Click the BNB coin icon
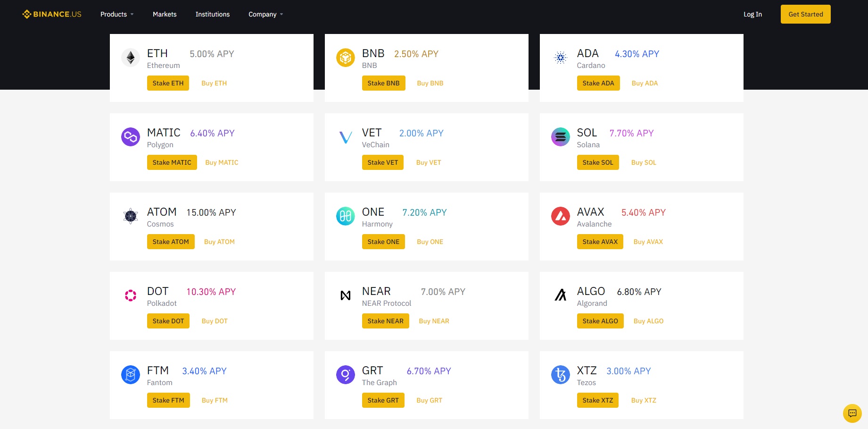 tap(346, 58)
